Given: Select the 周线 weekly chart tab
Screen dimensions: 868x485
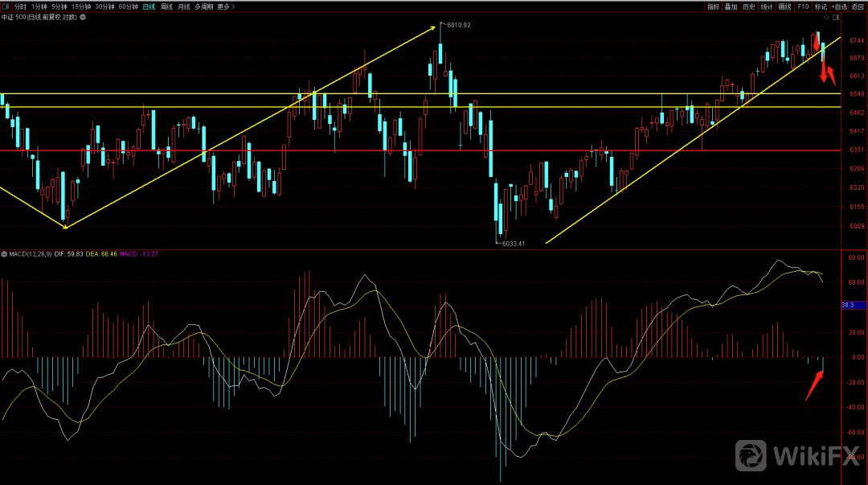Looking at the screenshot, I should (x=166, y=6).
